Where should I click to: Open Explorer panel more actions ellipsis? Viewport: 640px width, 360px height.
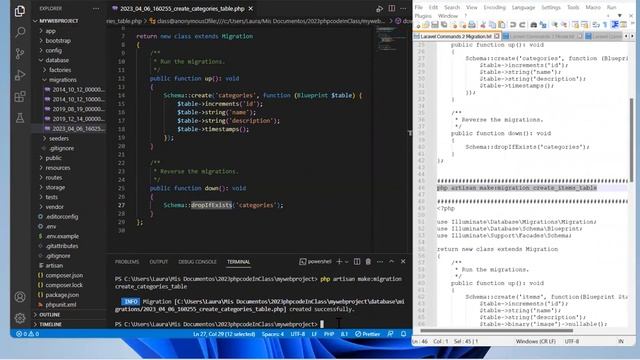tap(96, 9)
